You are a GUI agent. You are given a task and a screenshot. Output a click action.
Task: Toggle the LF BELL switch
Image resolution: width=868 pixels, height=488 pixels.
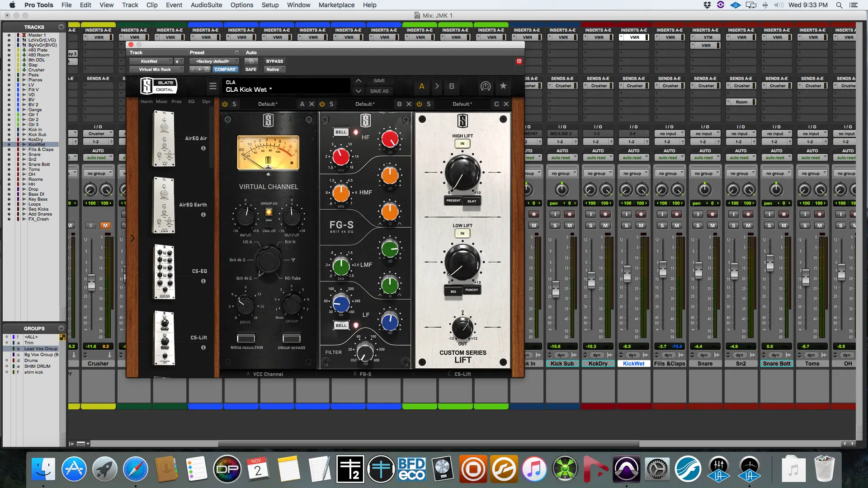coord(341,325)
